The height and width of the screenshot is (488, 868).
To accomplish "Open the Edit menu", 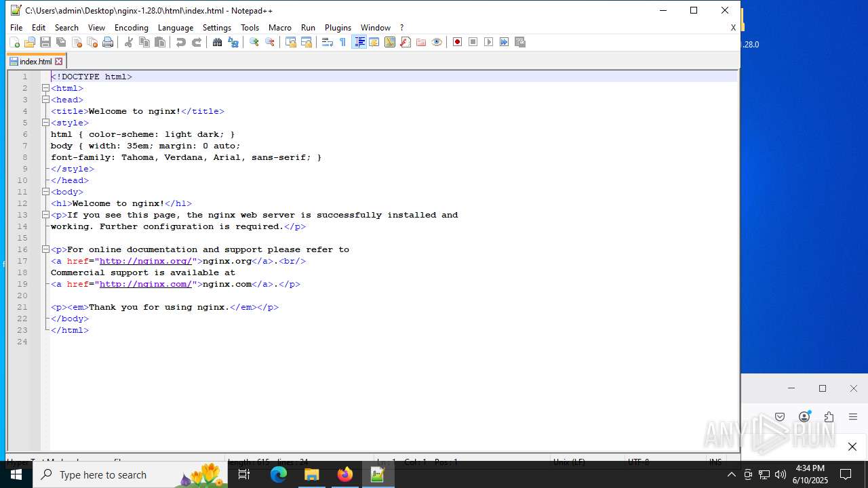I will coord(39,28).
